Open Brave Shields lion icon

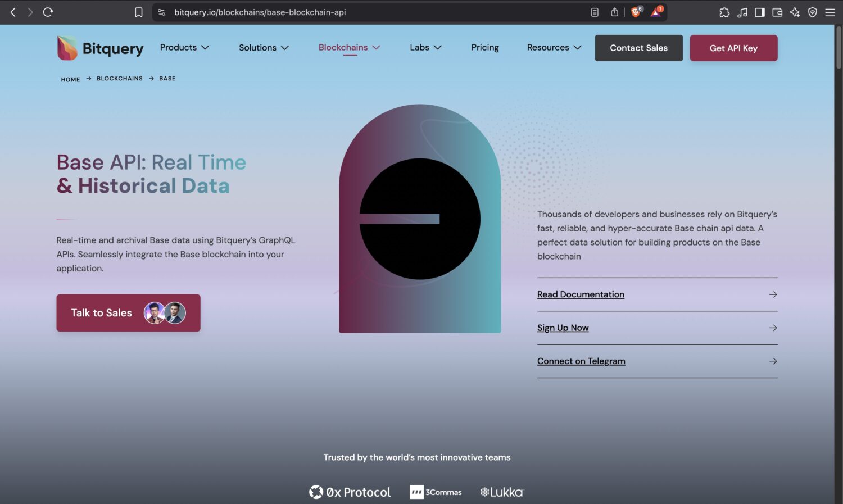636,12
